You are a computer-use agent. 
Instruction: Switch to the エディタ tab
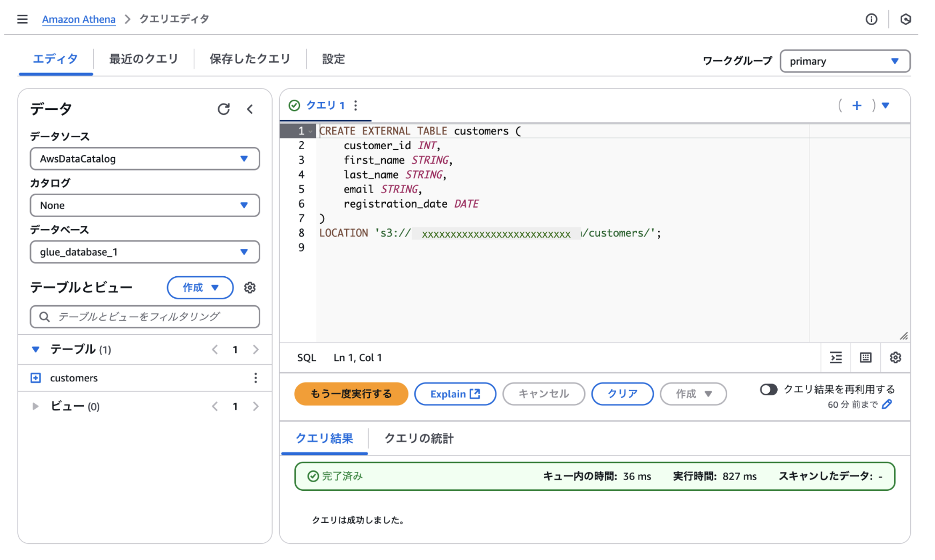coord(55,59)
